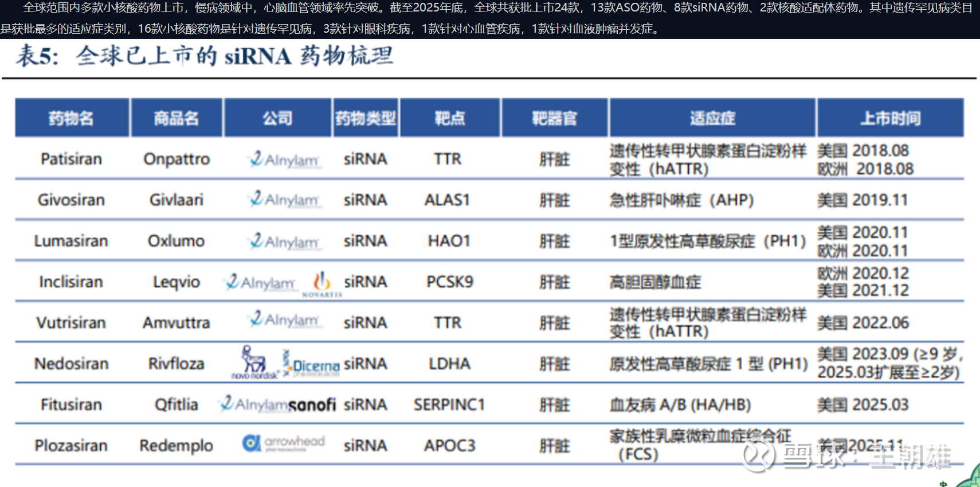Viewport: 980px width, 487px height.
Task: Click the '药物名' column header
Action: [72, 118]
